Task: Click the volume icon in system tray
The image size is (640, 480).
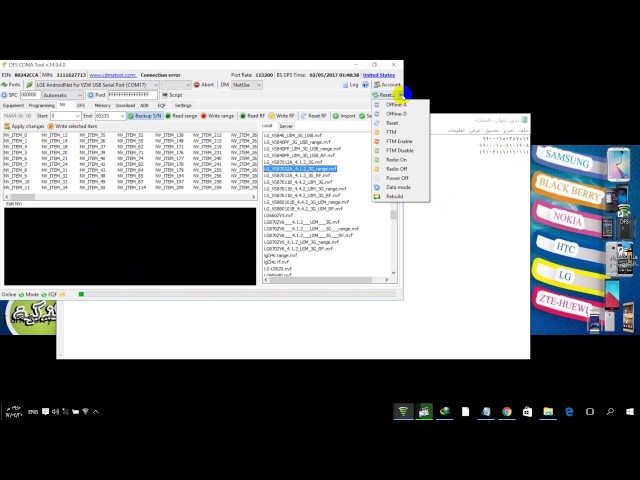Action: pyautogui.click(x=55, y=411)
